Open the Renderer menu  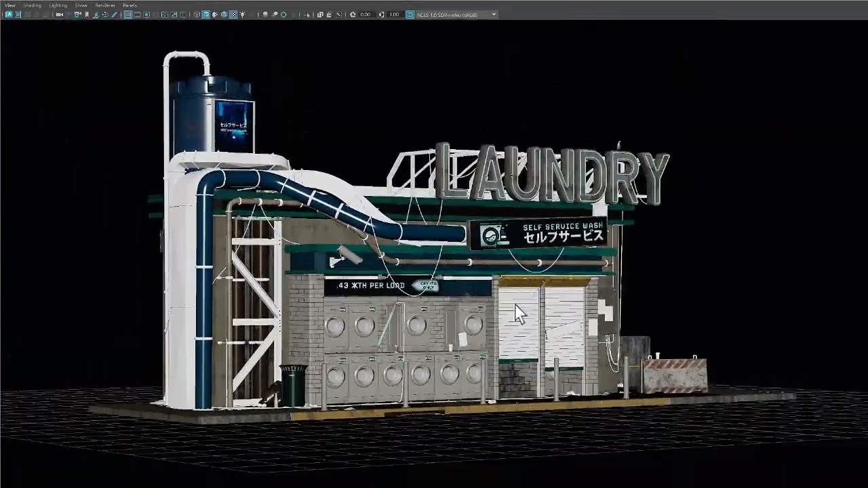tap(105, 5)
